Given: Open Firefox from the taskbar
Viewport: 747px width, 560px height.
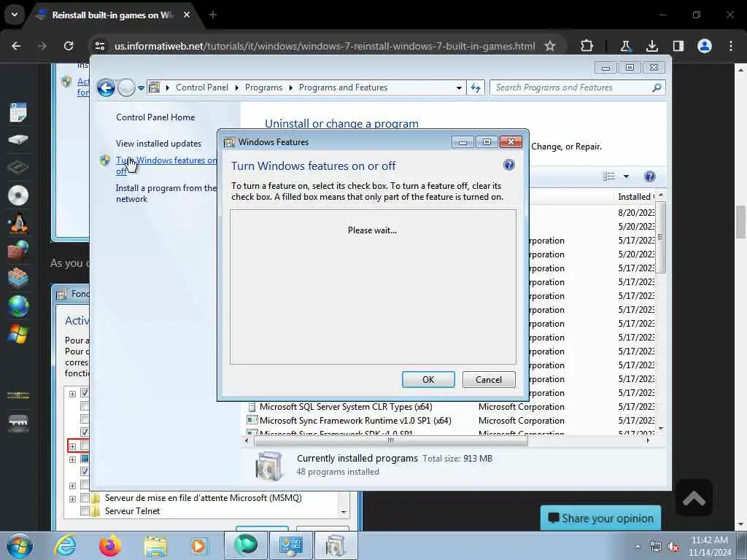Looking at the screenshot, I should pyautogui.click(x=109, y=545).
